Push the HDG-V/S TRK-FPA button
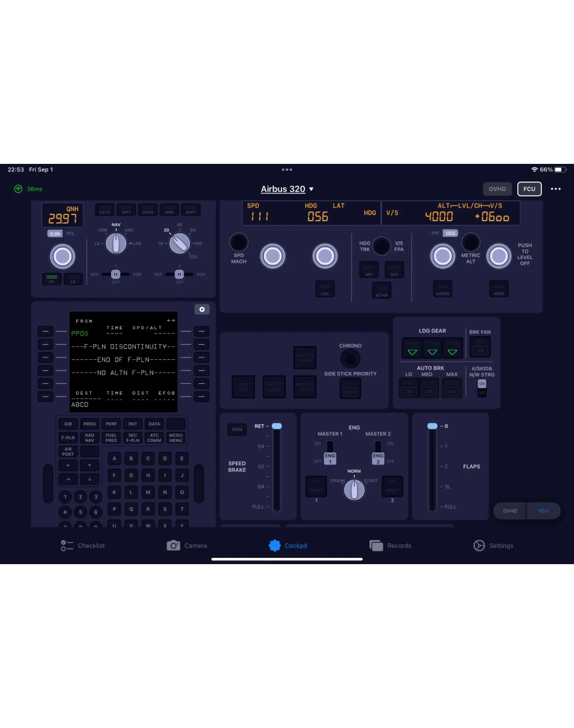 tap(382, 246)
